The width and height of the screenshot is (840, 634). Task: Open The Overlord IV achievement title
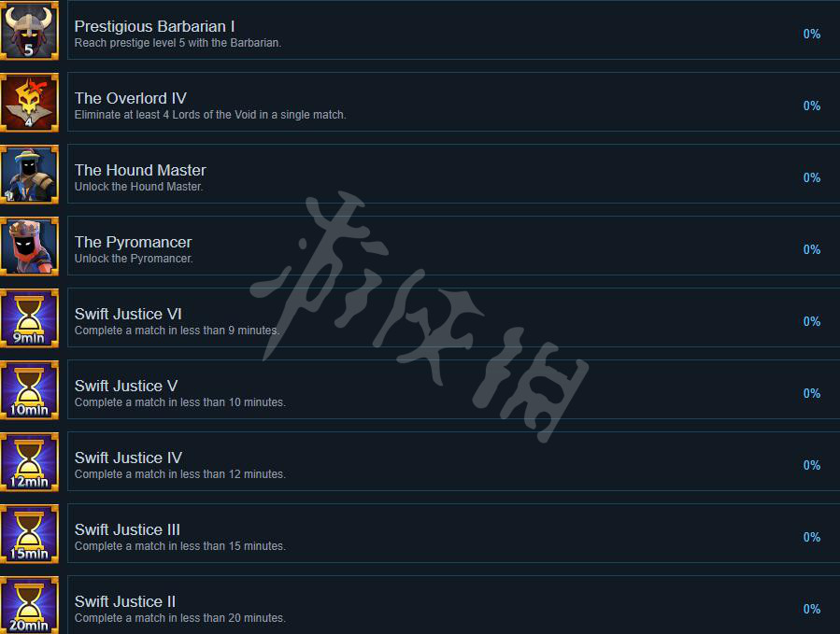(x=130, y=98)
